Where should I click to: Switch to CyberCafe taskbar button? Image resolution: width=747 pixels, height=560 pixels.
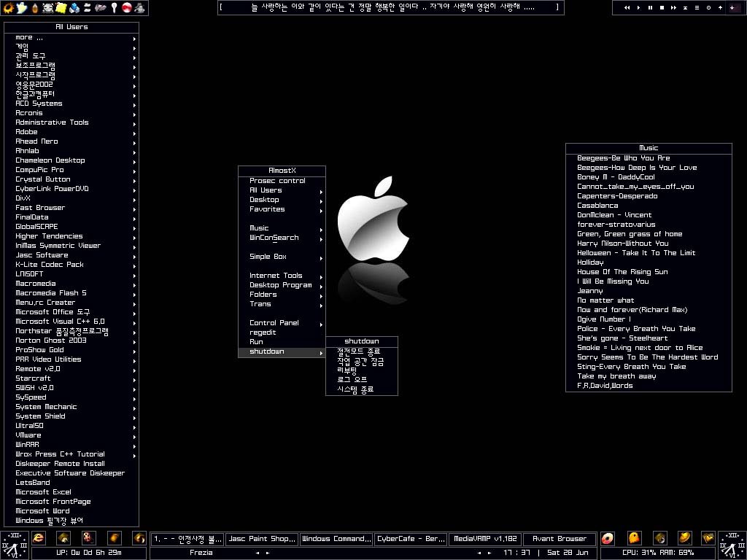pyautogui.click(x=411, y=539)
